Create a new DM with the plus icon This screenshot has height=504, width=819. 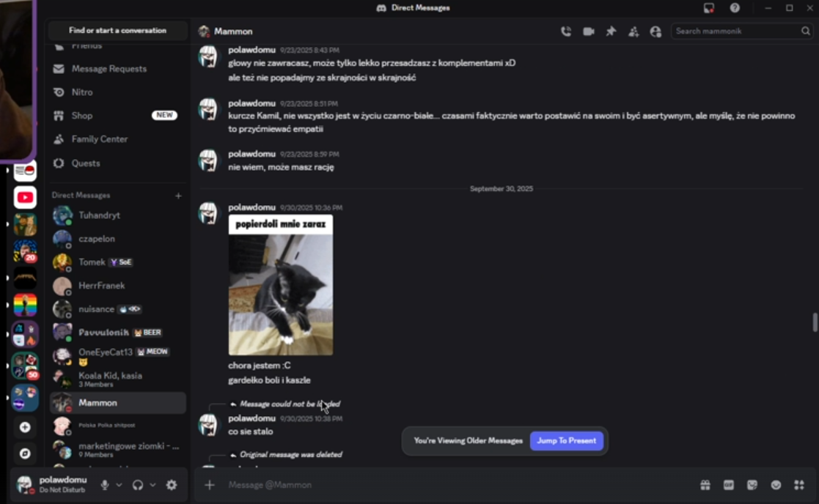(178, 196)
